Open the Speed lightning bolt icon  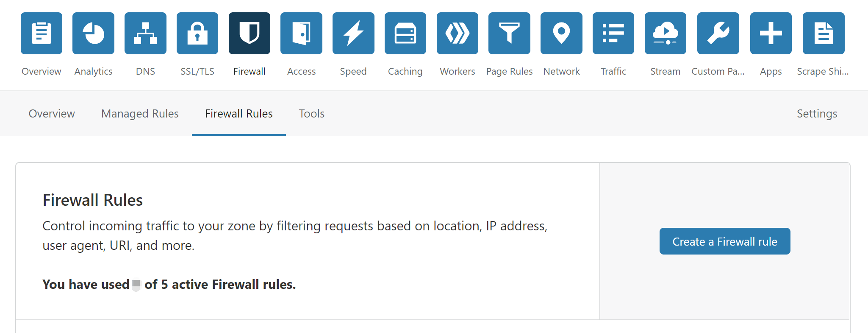[353, 34]
